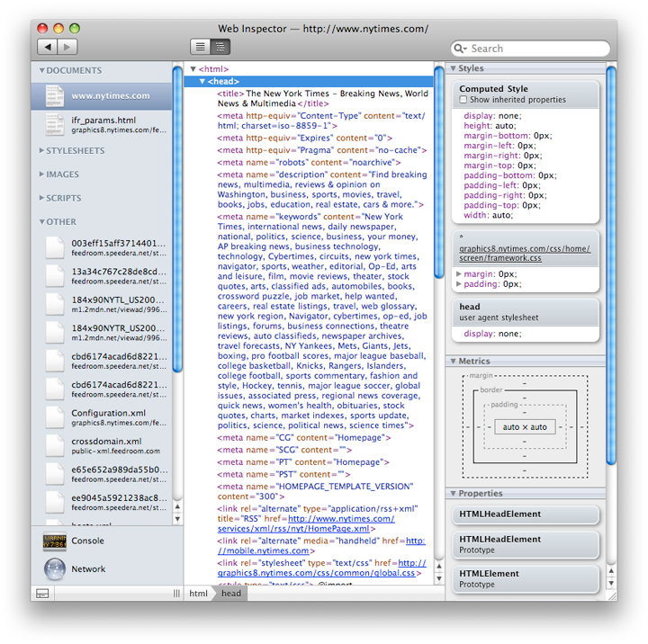This screenshot has width=648, height=644.
Task: Select the 13a34c767c28de8cd file icon
Action: (x=55, y=275)
